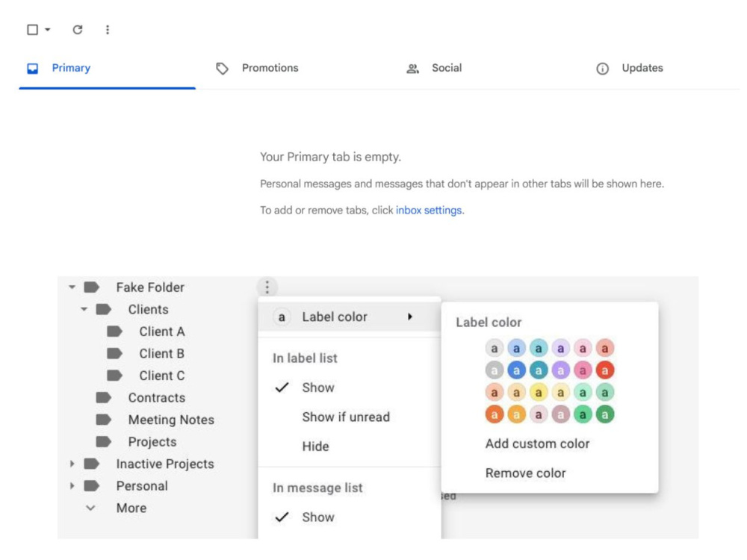Click the Client B label icon
The width and height of the screenshot is (747, 560).
[114, 353]
